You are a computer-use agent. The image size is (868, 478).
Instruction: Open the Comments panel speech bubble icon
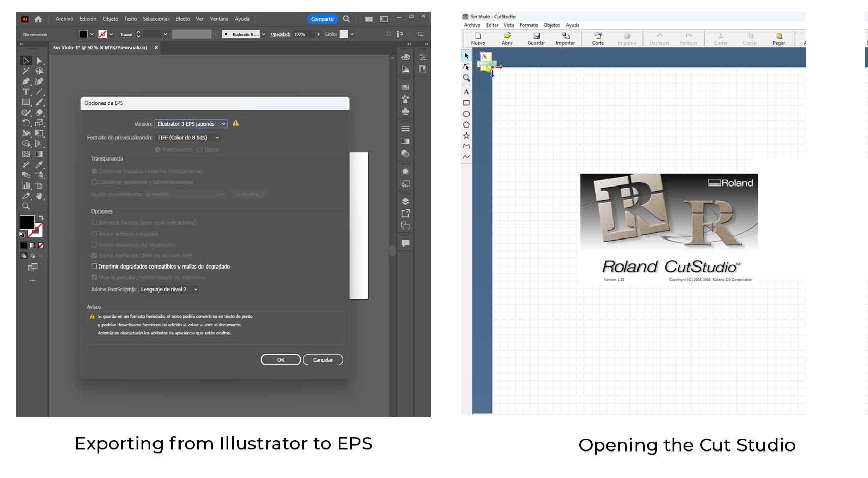[x=405, y=243]
